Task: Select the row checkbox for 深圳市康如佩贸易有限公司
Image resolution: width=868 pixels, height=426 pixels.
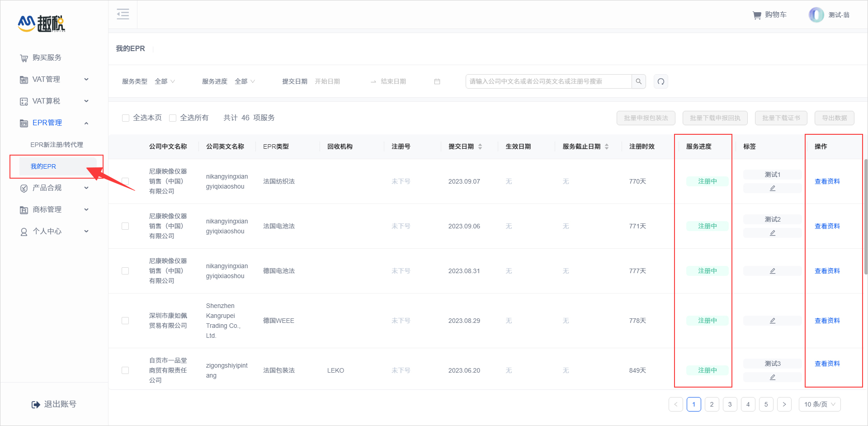Action: (x=125, y=321)
